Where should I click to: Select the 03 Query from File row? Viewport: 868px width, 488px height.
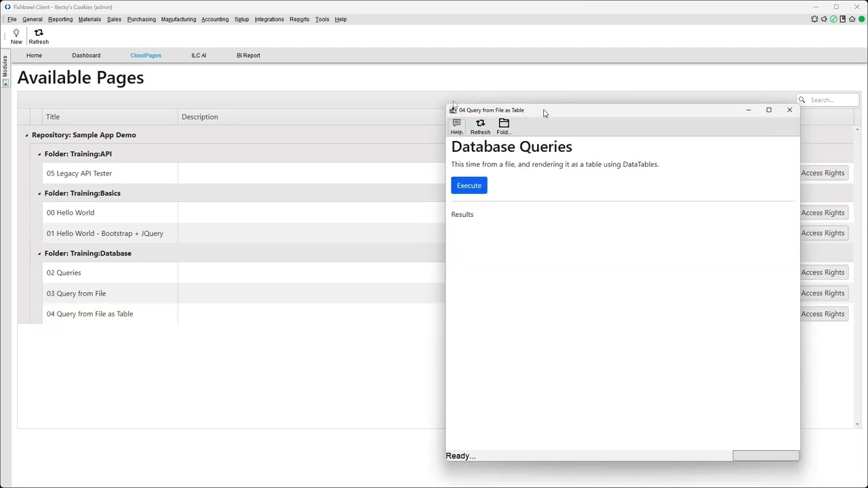[x=244, y=293]
